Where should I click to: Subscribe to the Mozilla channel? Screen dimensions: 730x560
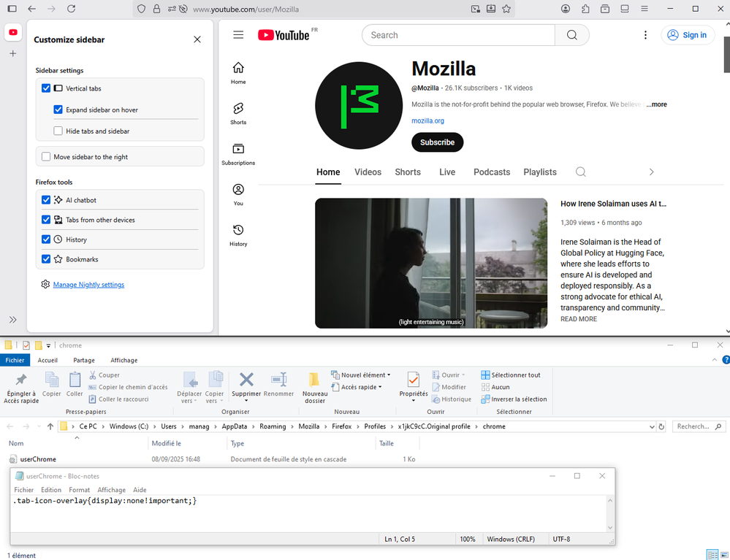tap(437, 142)
